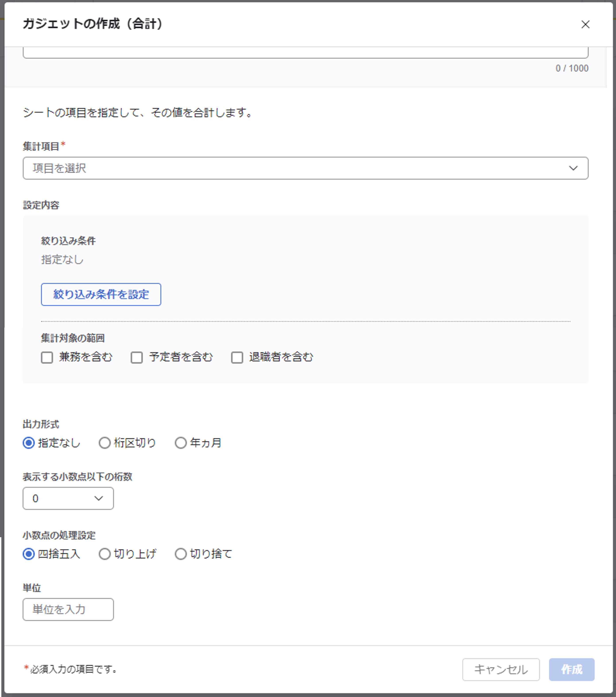
Task: Click the 退職者を含む label text
Action: coord(281,357)
